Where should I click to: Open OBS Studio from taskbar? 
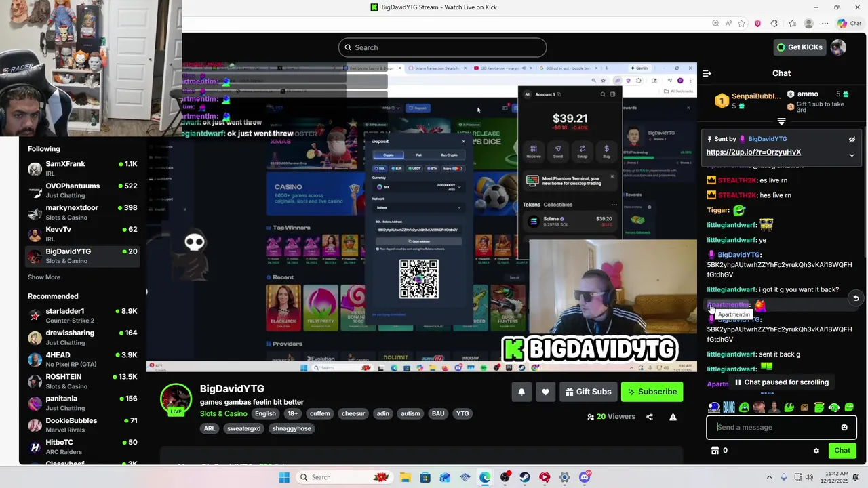505,477
